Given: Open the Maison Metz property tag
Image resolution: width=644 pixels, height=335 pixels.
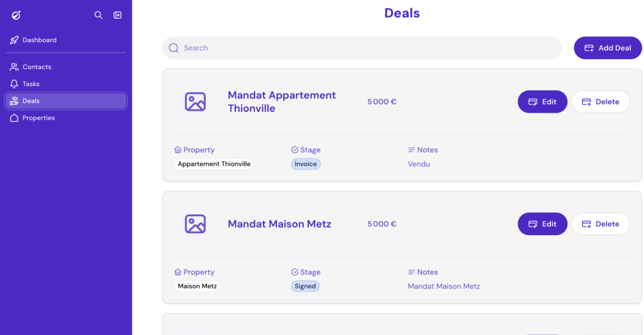Looking at the screenshot, I should (197, 286).
